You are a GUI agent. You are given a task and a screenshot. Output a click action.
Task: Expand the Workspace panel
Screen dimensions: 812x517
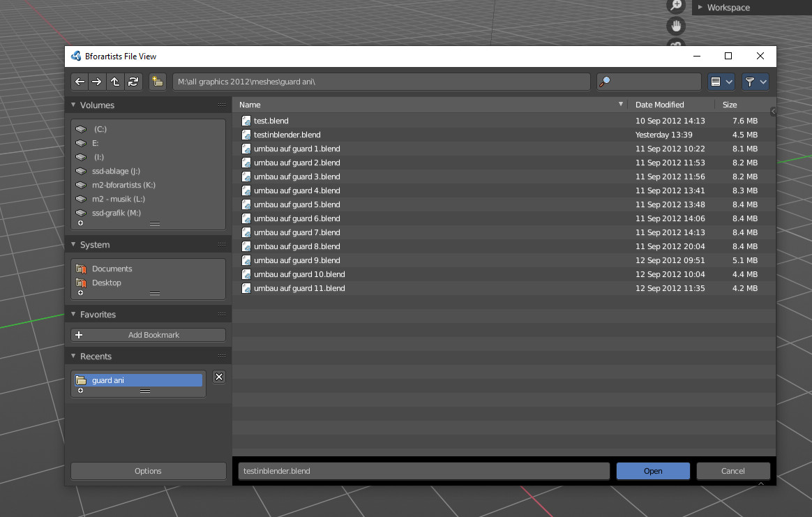click(700, 7)
